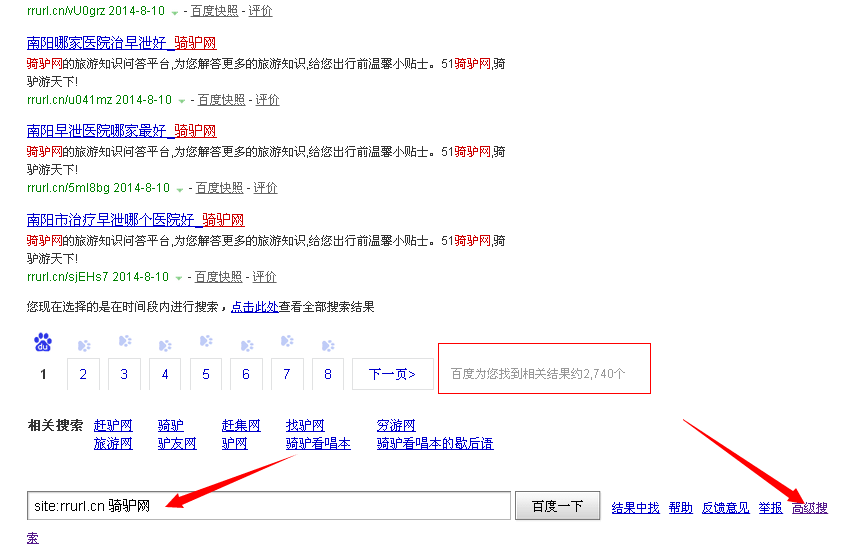Click the paw icon above page 8
The image size is (860, 544).
[328, 346]
